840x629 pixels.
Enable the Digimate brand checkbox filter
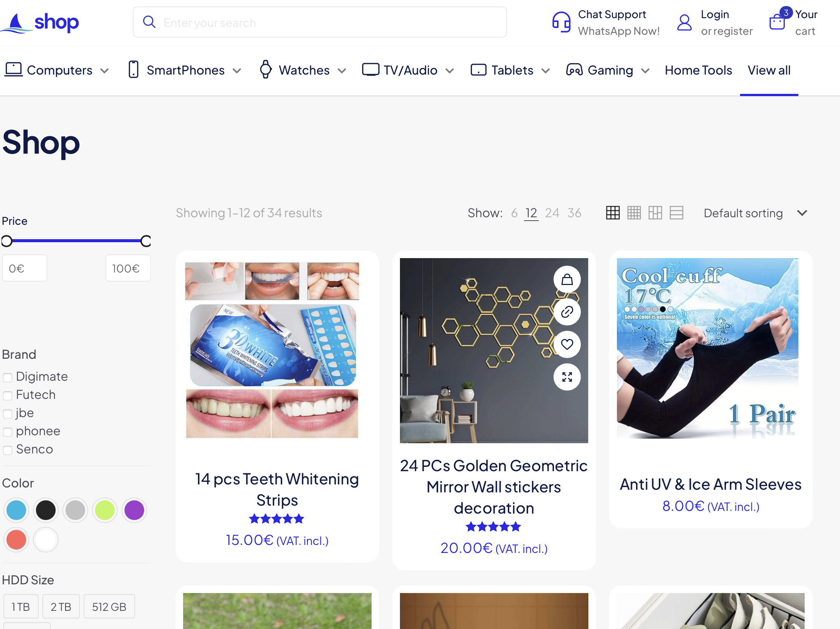[7, 377]
